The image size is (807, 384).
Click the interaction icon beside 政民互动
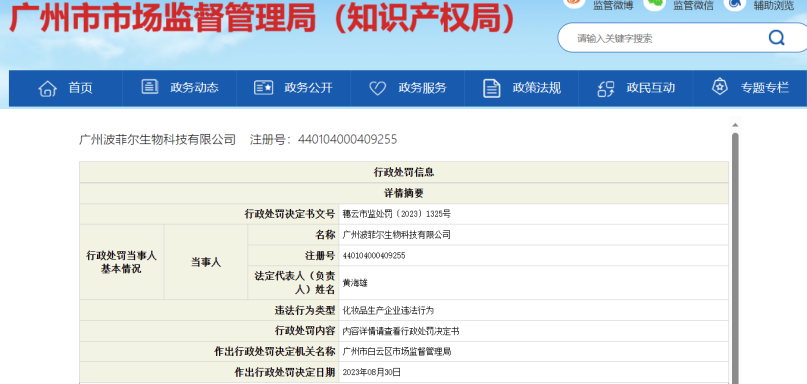coord(606,89)
